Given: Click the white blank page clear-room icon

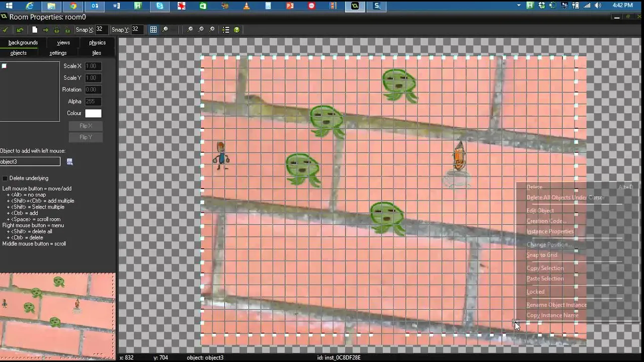Looking at the screenshot, I should 35,30.
